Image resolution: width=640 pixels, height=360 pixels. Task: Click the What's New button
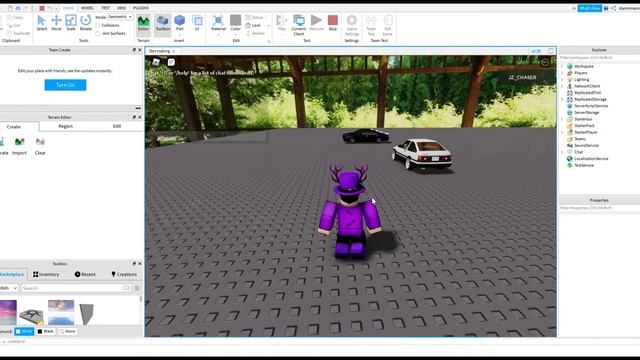(x=589, y=8)
